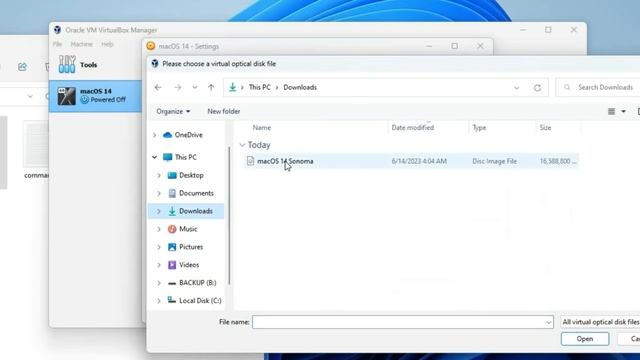The height and width of the screenshot is (360, 640).
Task: Collapse the This PC tree node
Action: [154, 157]
